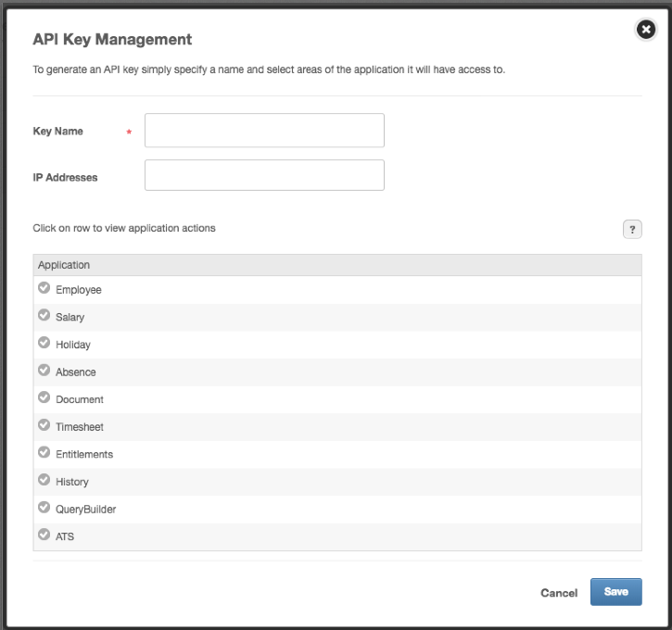The height and width of the screenshot is (630, 672).
Task: Toggle the Holiday check icon
Action: coord(44,344)
